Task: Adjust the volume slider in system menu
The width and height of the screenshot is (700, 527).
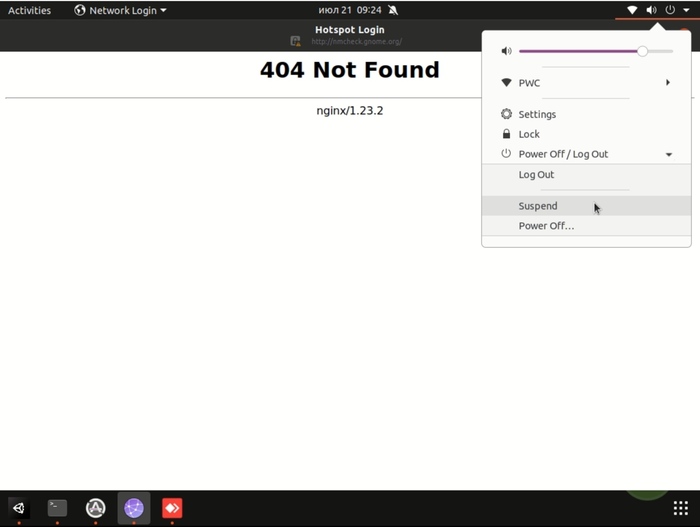Action: (596, 51)
